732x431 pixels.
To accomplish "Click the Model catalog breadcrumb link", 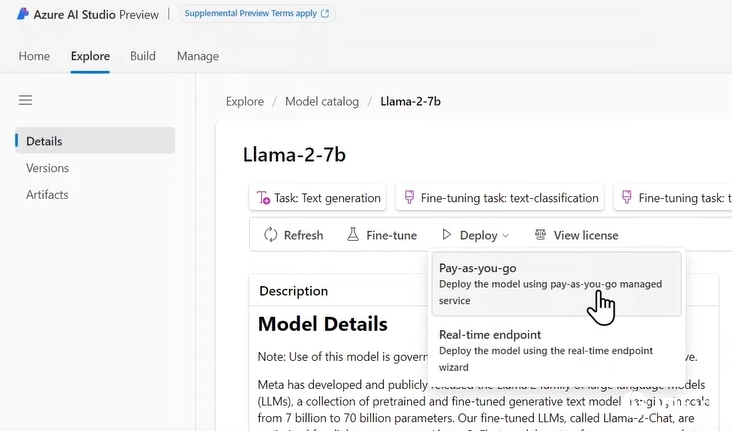I will pyautogui.click(x=322, y=101).
